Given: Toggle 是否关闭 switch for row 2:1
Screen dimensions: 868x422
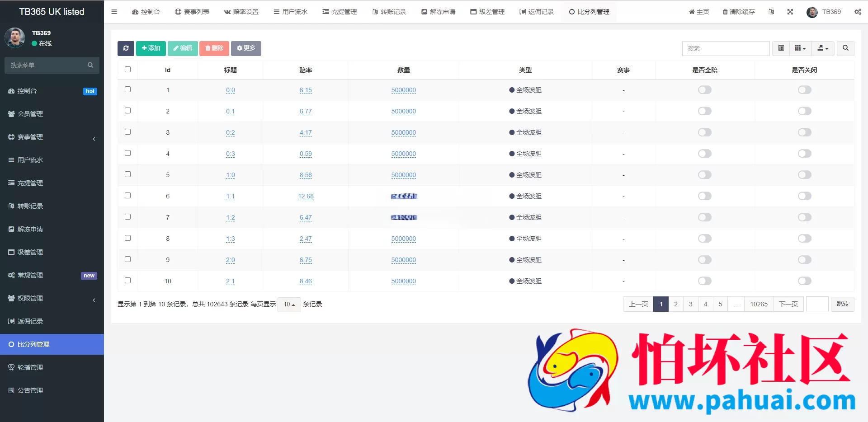Looking at the screenshot, I should [804, 281].
